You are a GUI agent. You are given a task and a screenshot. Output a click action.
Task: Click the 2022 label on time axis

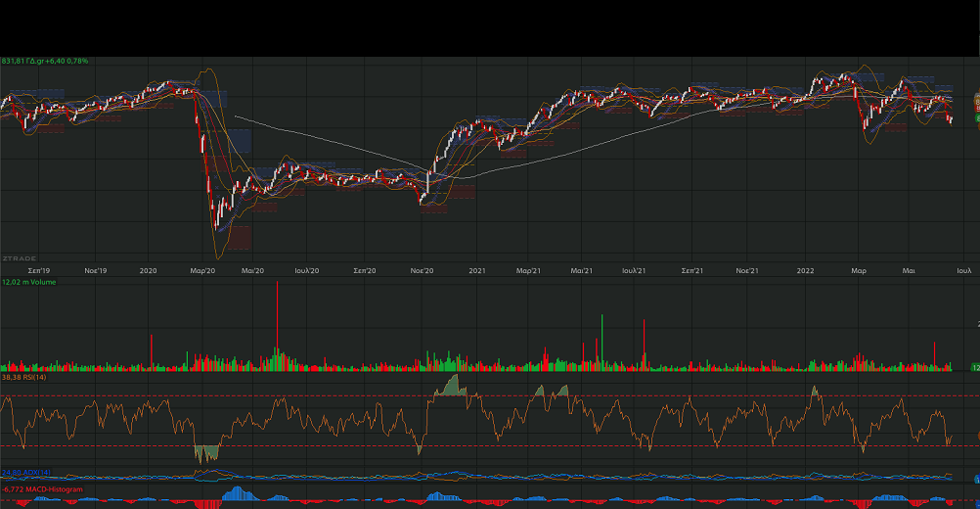(x=806, y=269)
